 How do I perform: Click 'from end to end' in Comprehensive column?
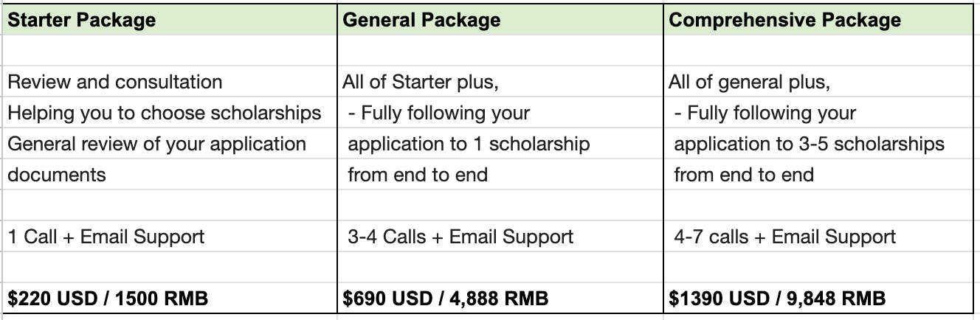744,175
